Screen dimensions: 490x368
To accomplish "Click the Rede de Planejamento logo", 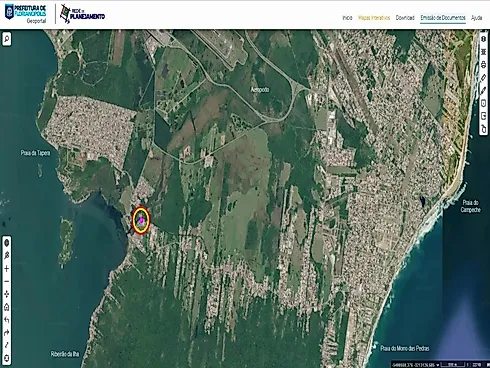I will click(x=82, y=14).
